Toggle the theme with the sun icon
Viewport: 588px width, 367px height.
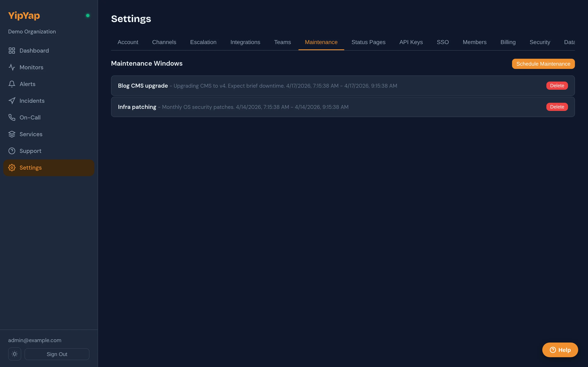tap(14, 354)
